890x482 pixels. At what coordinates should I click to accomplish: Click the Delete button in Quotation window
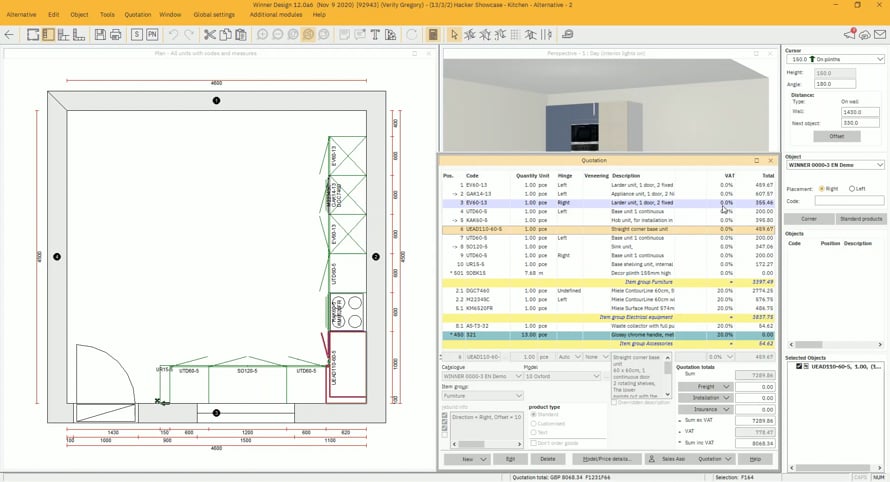click(x=547, y=459)
